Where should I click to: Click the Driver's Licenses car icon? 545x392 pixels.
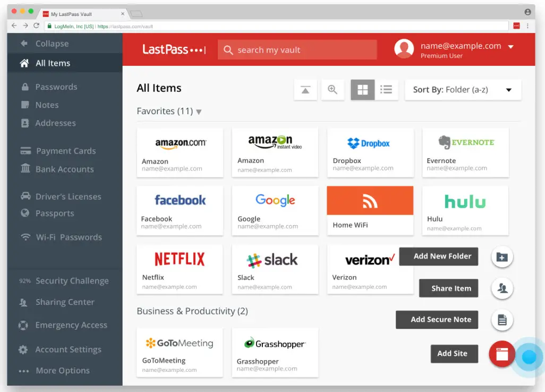pos(25,196)
